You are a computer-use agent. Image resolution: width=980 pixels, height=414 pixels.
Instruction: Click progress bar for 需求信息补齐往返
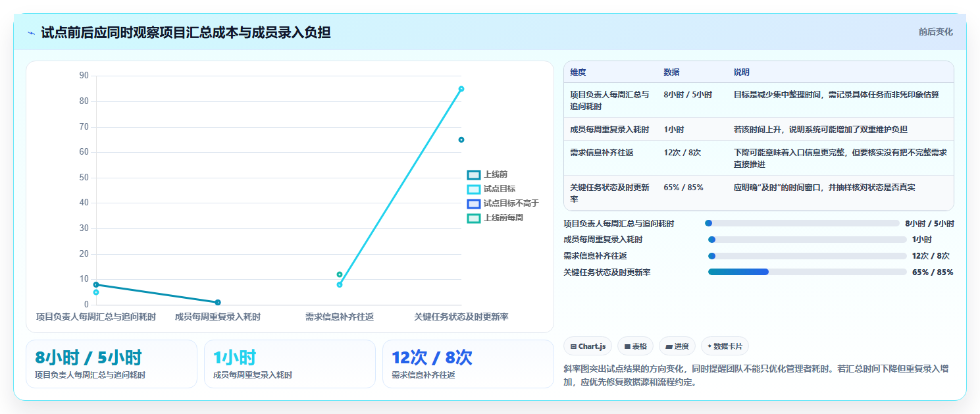tap(807, 256)
